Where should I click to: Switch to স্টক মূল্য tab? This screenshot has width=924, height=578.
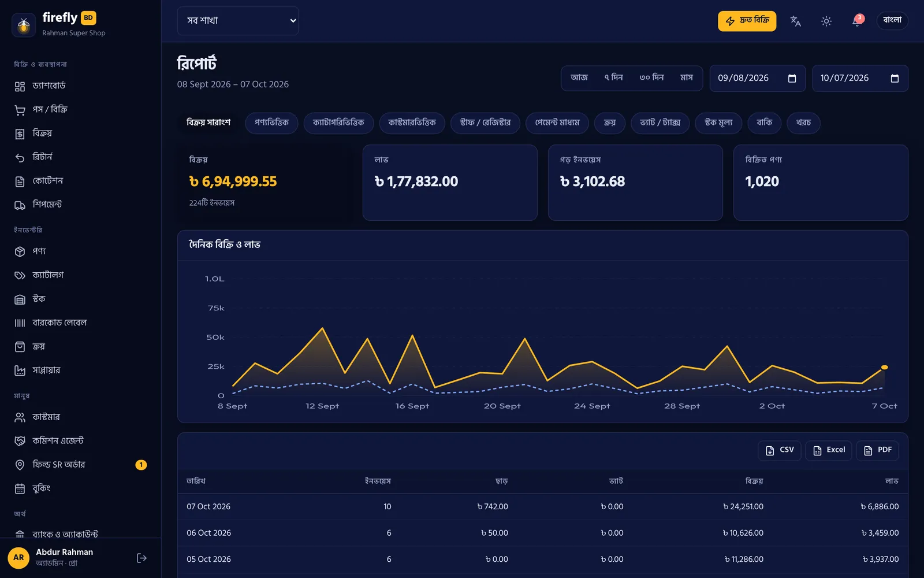[x=718, y=123]
